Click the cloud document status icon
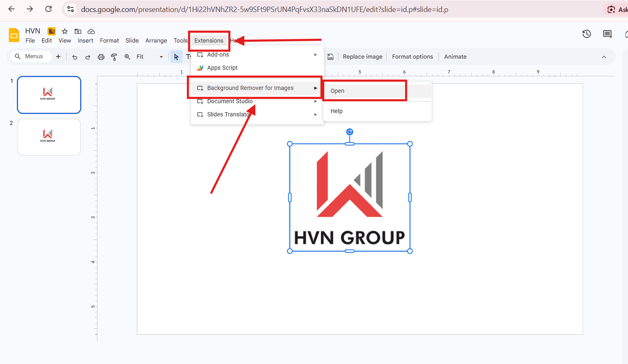This screenshot has width=628, height=364. [x=91, y=31]
